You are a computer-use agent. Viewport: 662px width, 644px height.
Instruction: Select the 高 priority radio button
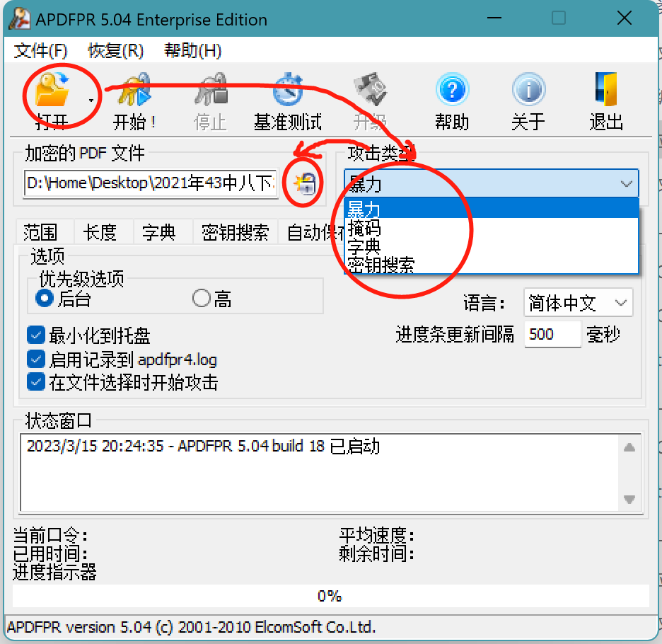point(202,299)
